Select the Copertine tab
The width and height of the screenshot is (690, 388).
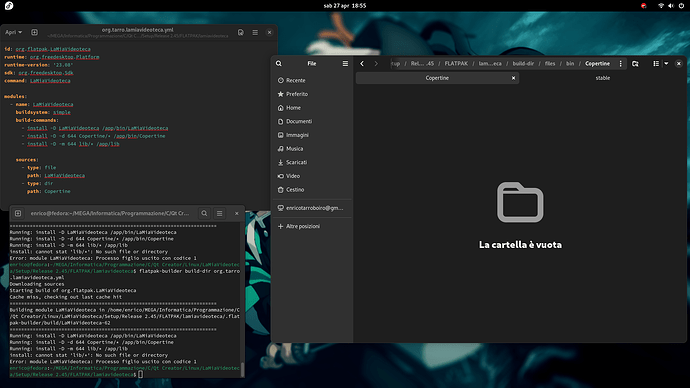pyautogui.click(x=437, y=78)
